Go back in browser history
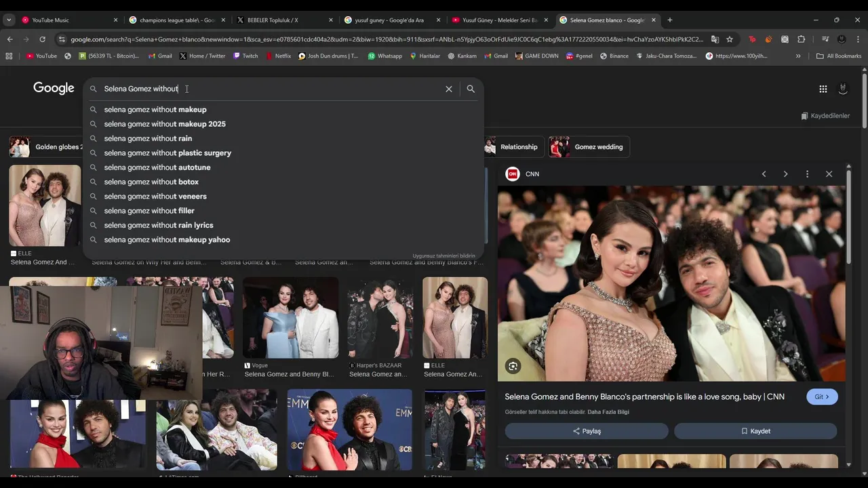 [9, 39]
